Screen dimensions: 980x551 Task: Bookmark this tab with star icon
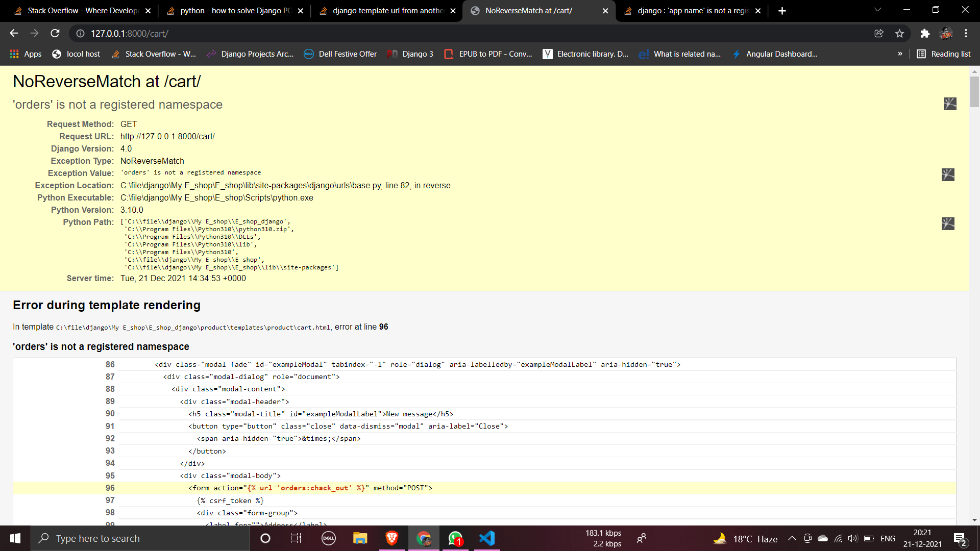(899, 33)
